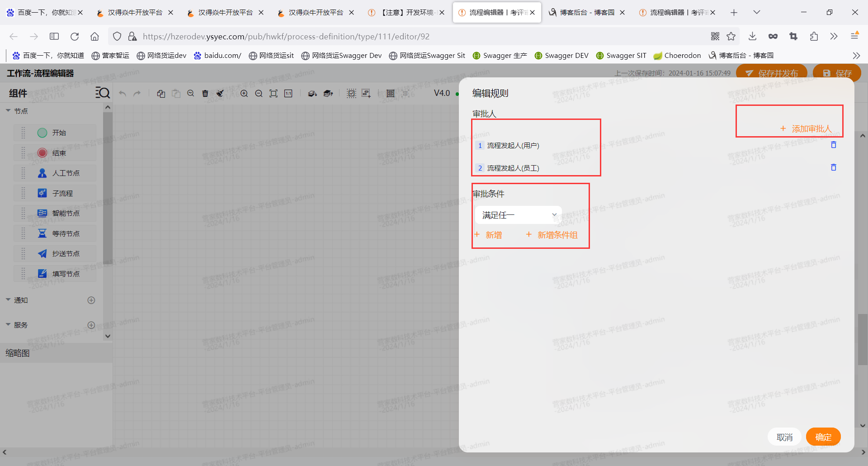Zoom in the canvas with plus magnifier

244,93
